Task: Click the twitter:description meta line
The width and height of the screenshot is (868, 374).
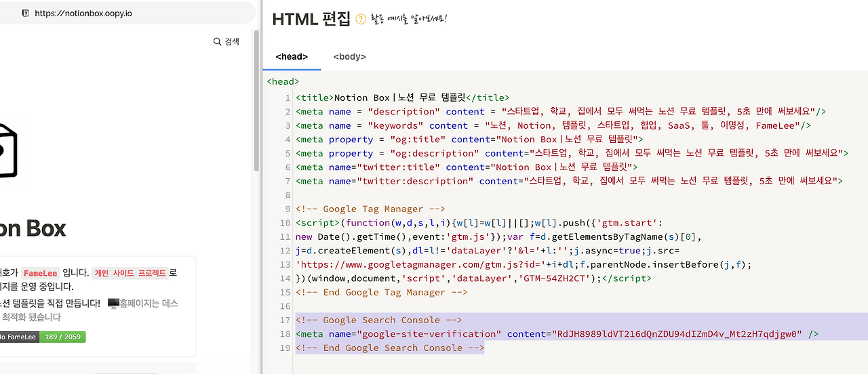Action: point(569,181)
